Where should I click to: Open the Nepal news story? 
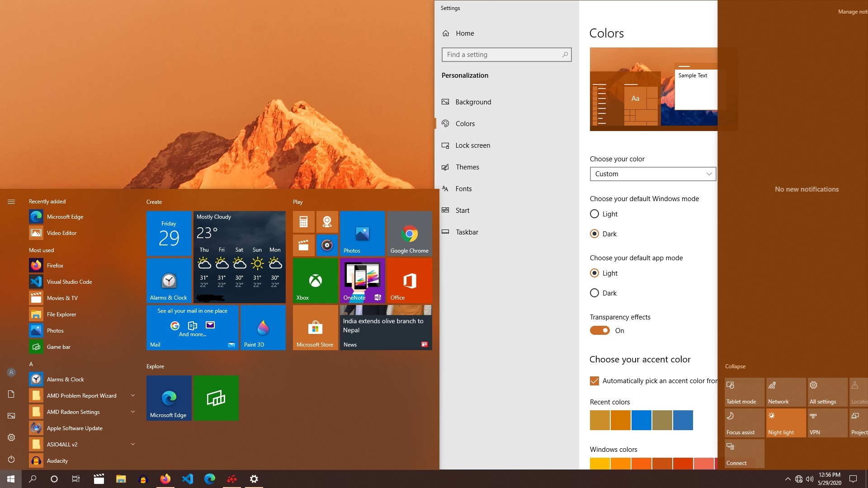[385, 327]
